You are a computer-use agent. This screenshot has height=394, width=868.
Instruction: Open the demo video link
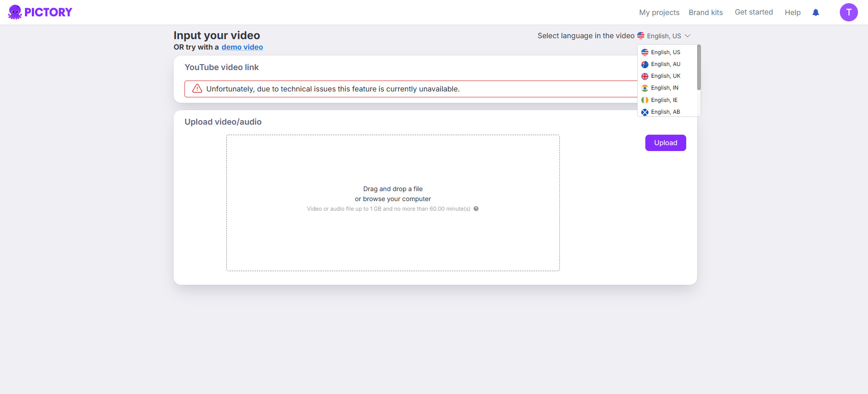coord(242,47)
